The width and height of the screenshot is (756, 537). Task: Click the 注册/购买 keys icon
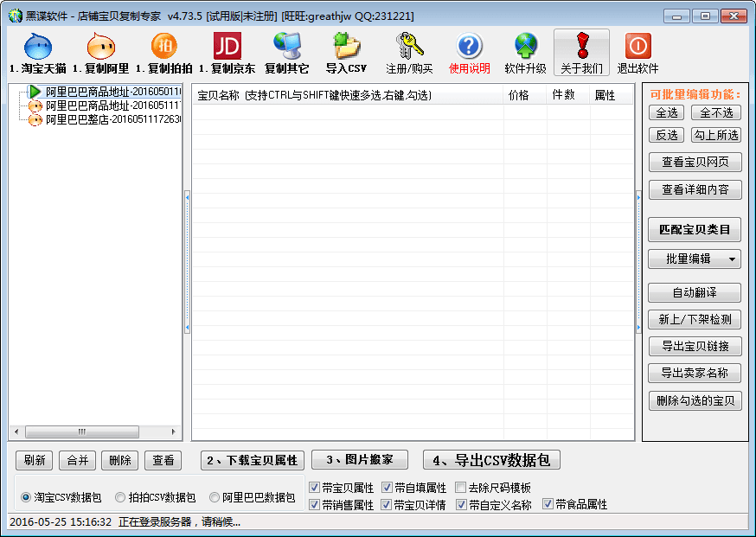409,47
